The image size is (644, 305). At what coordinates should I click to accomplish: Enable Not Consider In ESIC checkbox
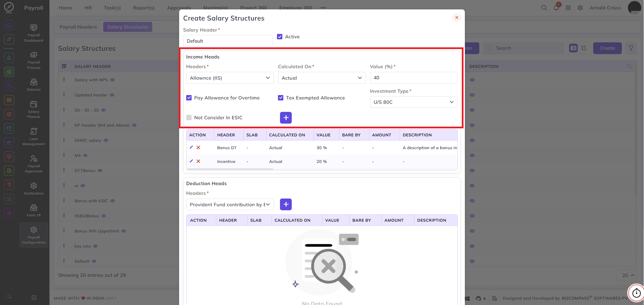(189, 118)
